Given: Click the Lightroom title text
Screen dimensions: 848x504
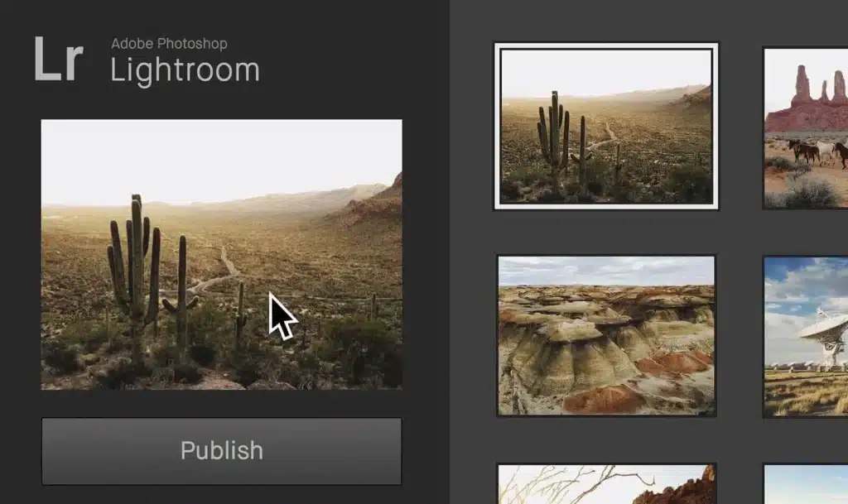Looking at the screenshot, I should pyautogui.click(x=185, y=70).
